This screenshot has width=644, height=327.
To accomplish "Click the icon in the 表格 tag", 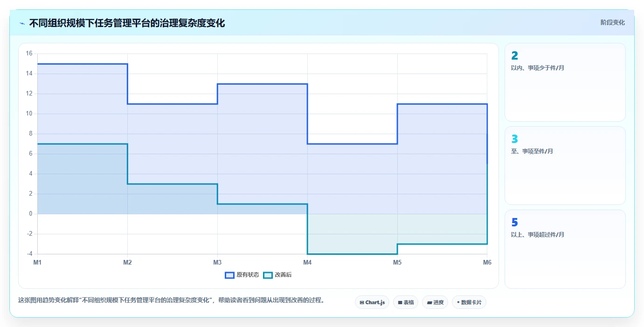I will 400,303.
